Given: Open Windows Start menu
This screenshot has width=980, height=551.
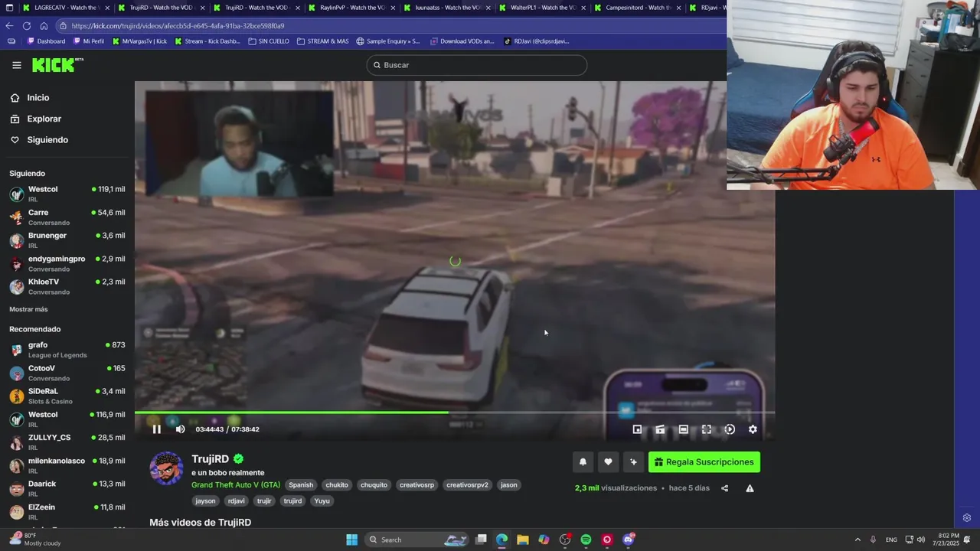Looking at the screenshot, I should point(351,540).
